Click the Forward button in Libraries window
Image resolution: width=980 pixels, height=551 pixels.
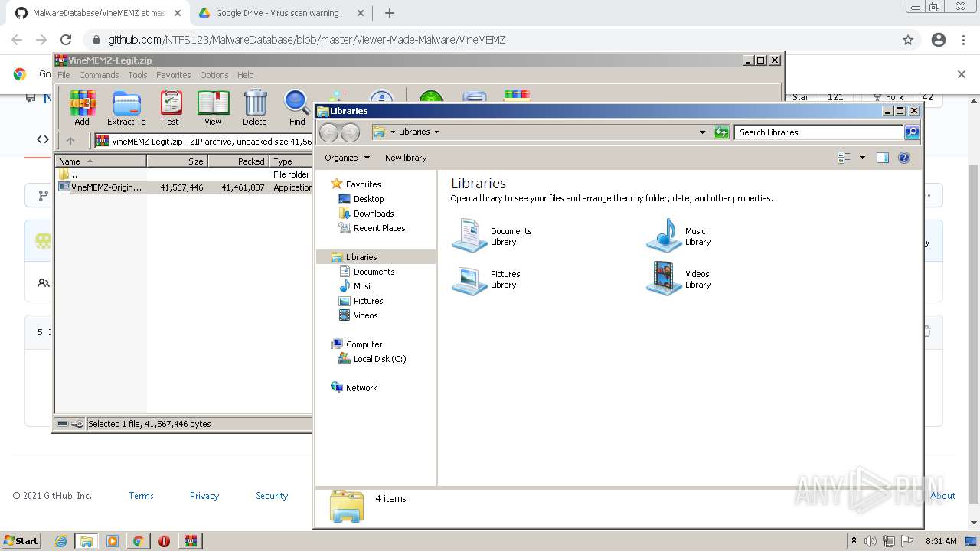[x=350, y=132]
